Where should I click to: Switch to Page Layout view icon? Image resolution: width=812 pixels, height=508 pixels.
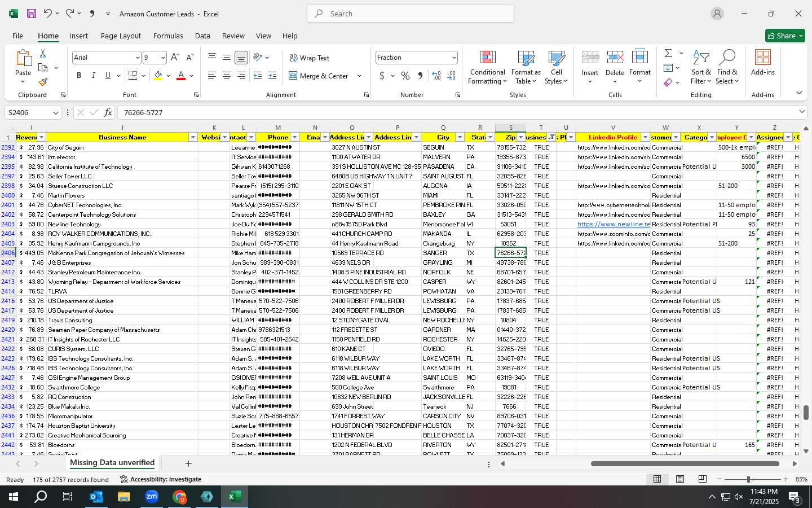click(x=680, y=479)
